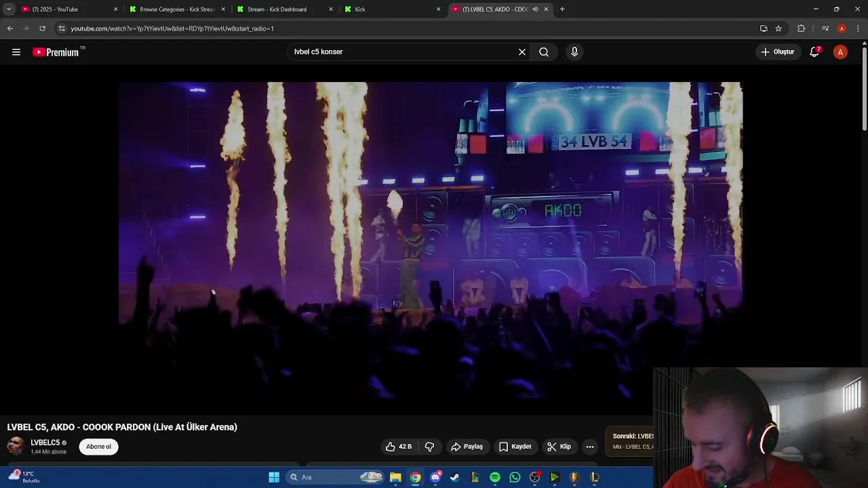Viewport: 868px width, 488px height.
Task: Go back in browser history
Action: tap(9, 28)
